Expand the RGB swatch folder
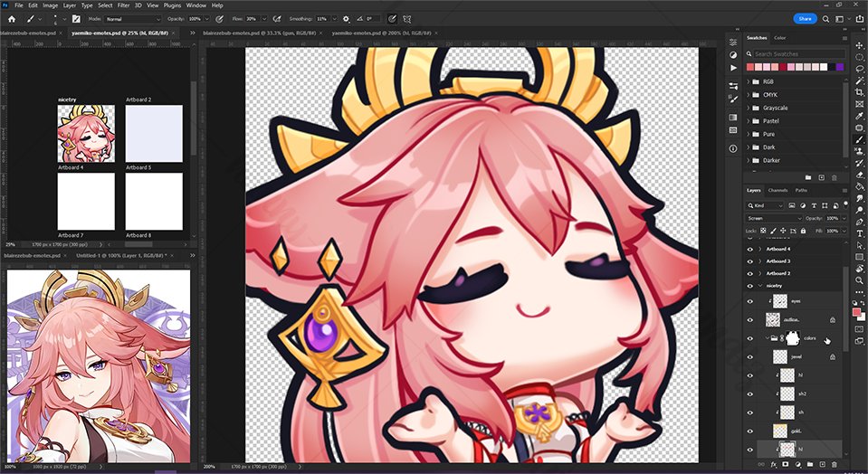Viewport: 868px width, 474px height. pos(749,81)
